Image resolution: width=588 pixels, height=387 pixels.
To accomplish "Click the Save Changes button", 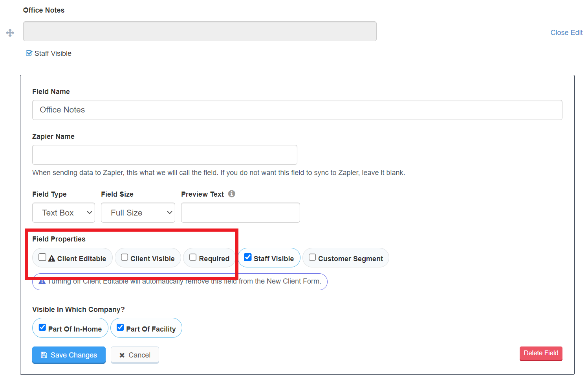I will pyautogui.click(x=69, y=355).
